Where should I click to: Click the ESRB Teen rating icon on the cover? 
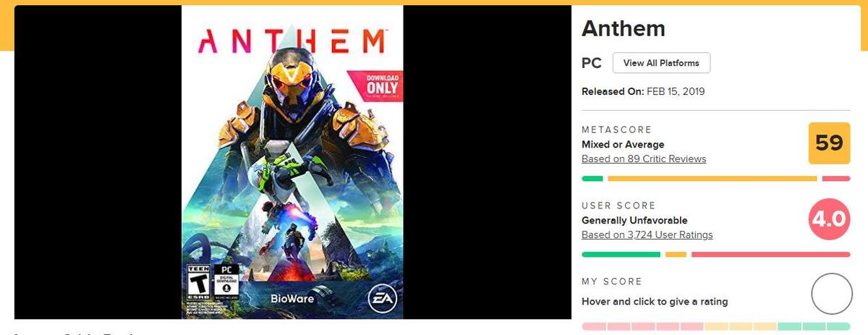point(198,282)
